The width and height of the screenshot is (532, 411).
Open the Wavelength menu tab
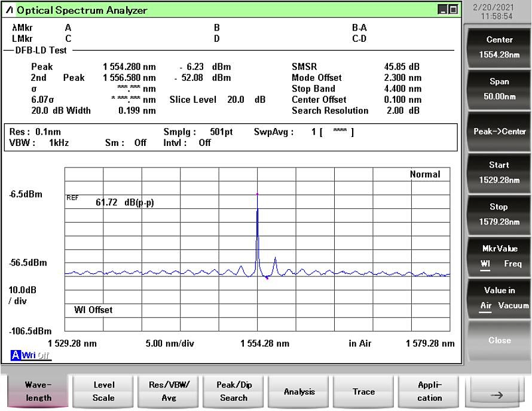coord(38,392)
